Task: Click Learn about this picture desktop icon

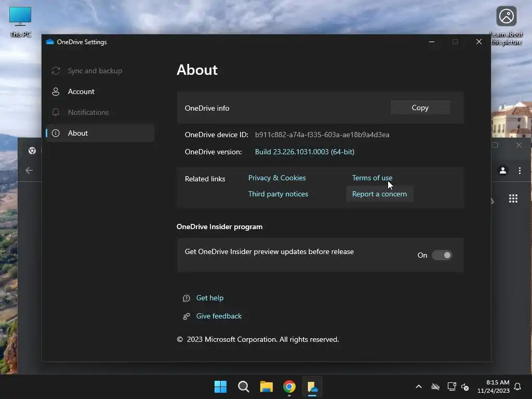Action: (x=506, y=25)
